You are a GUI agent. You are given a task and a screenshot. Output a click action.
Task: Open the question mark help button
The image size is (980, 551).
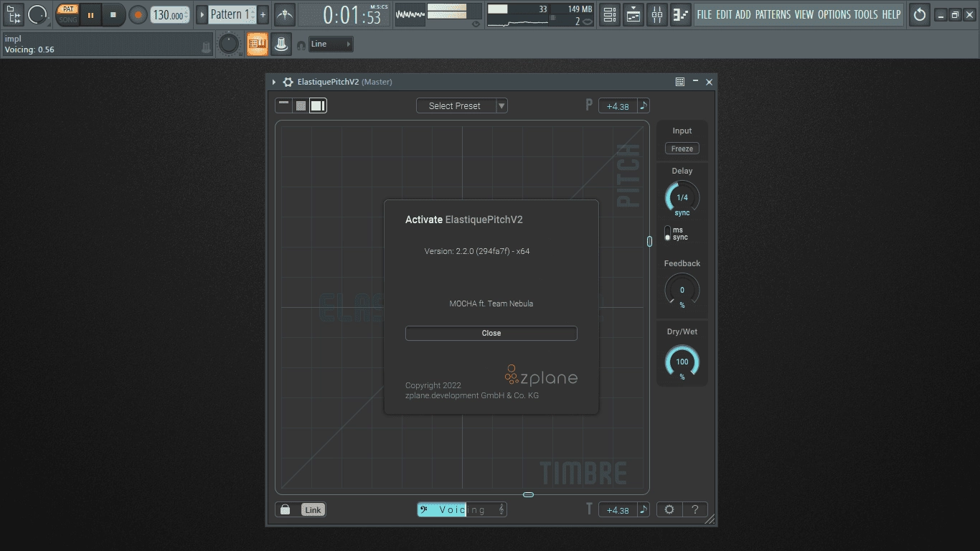694,509
